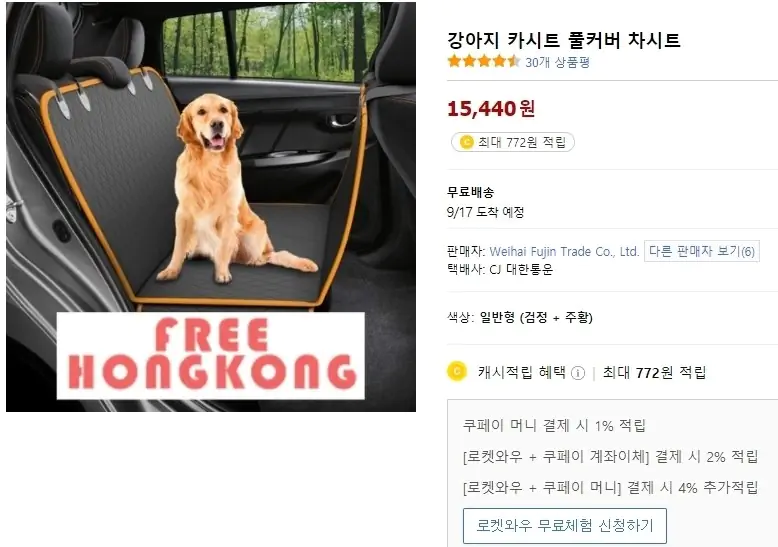Screen dimensions: 778x547
Task: Click the star rating icons
Action: coord(483,62)
